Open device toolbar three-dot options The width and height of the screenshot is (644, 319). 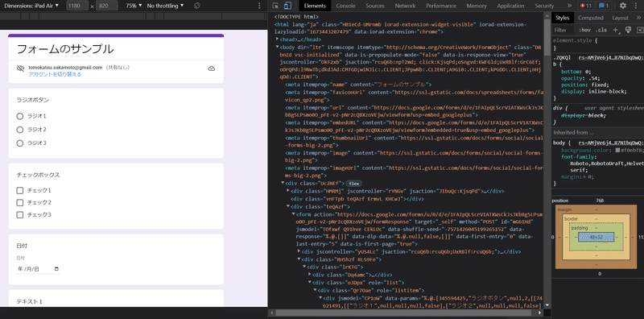coord(259,6)
